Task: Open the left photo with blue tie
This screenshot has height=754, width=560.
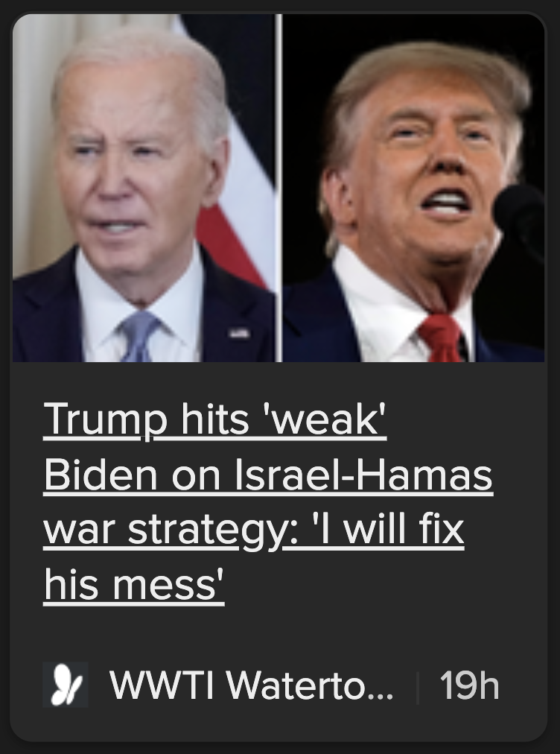Action: tap(144, 188)
